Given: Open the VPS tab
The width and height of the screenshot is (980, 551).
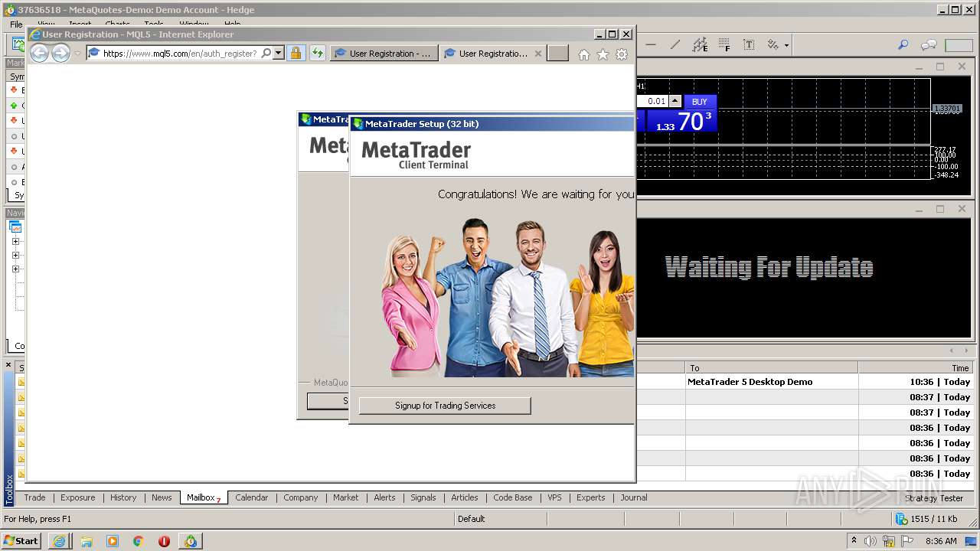Looking at the screenshot, I should pyautogui.click(x=555, y=497).
